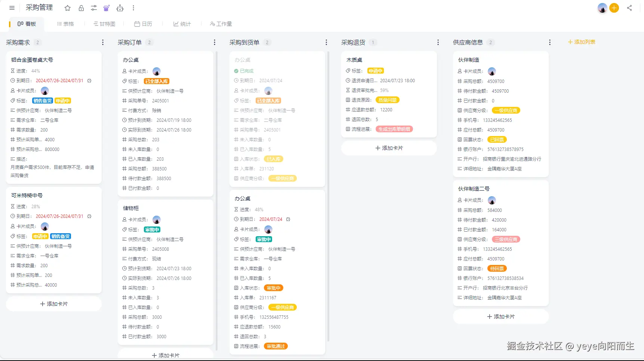Open the hamburger menu icon
644x361 pixels.
point(12,8)
